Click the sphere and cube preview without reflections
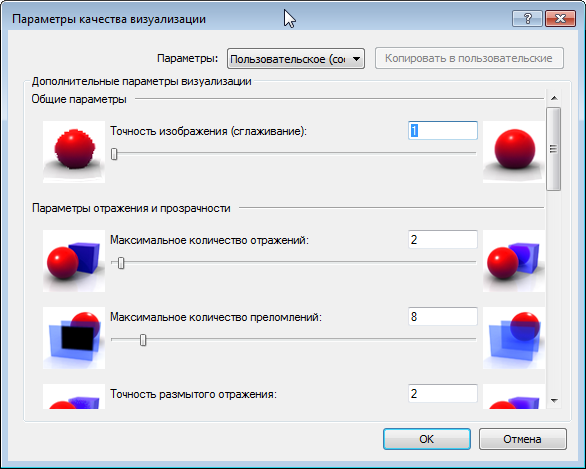 tap(74, 261)
